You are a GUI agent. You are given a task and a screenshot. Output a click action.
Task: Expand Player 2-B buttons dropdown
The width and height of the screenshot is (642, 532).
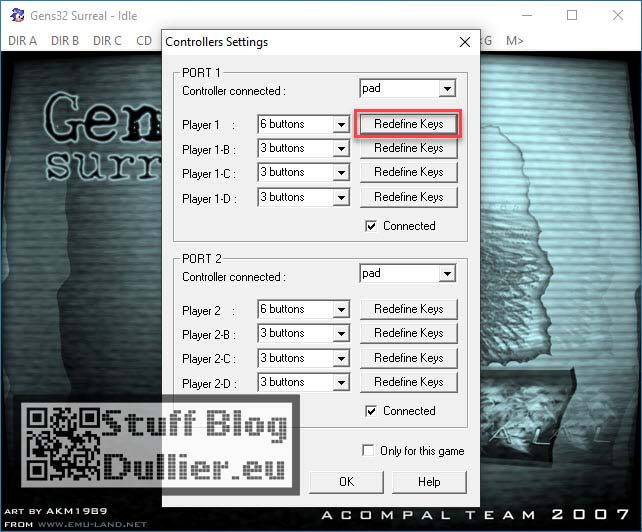pyautogui.click(x=340, y=334)
